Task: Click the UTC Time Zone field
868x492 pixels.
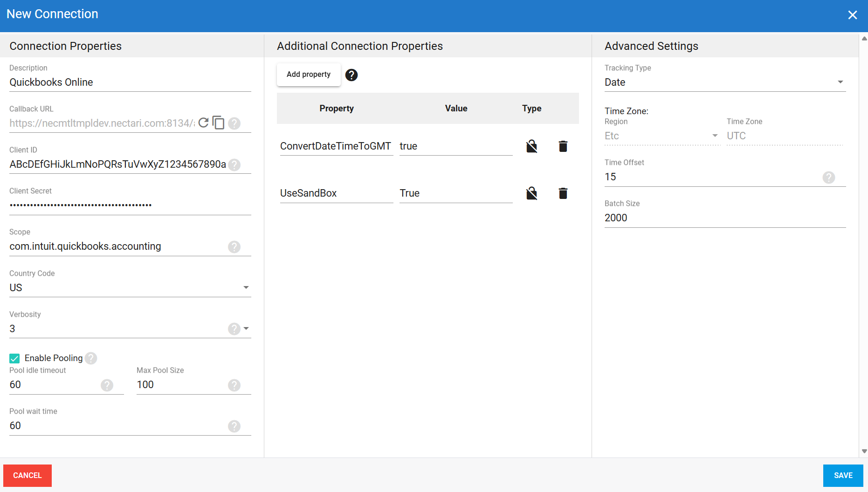Action: (785, 136)
